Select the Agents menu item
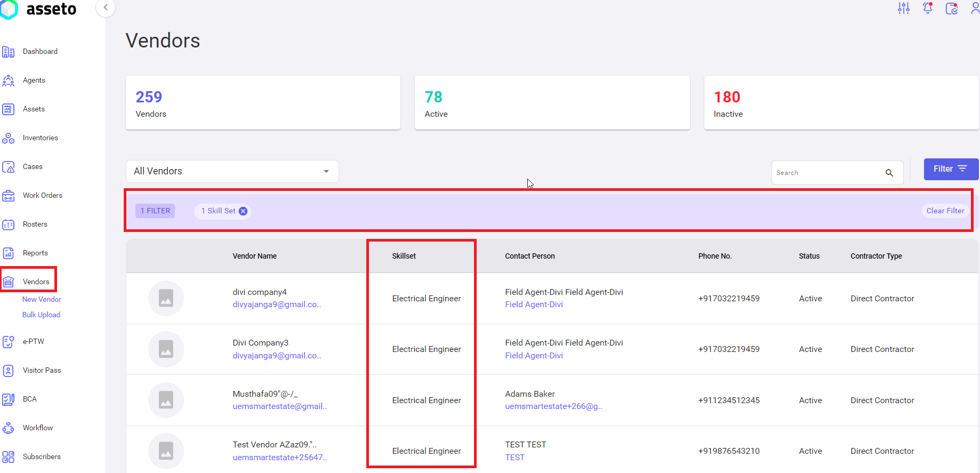The image size is (980, 473). 34,81
